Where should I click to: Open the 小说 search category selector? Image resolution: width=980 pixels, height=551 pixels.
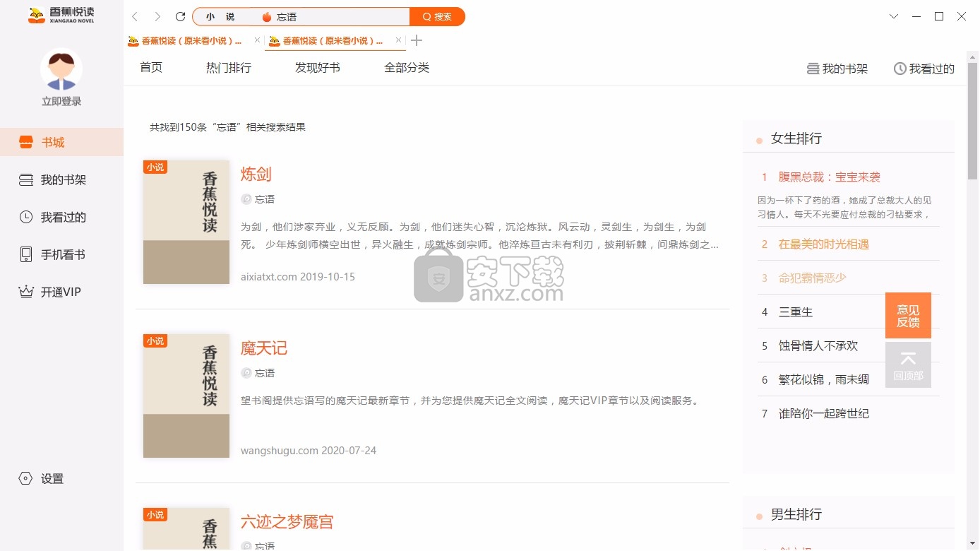[x=220, y=16]
